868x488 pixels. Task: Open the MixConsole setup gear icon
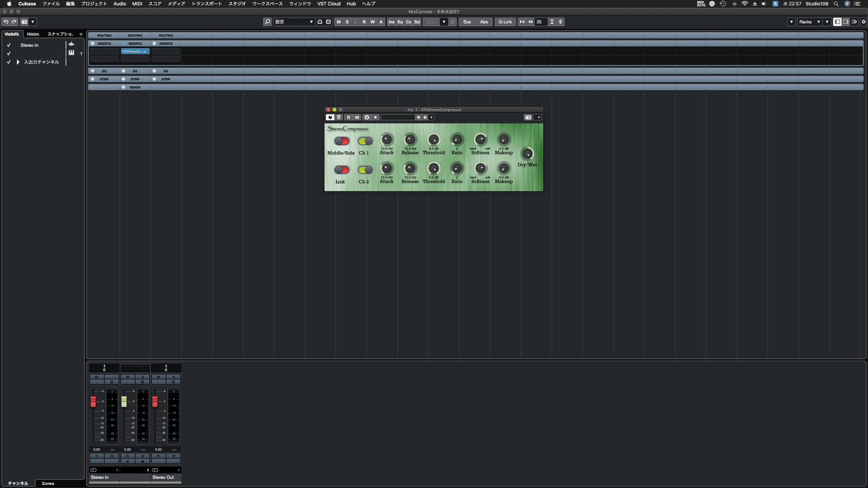864,22
